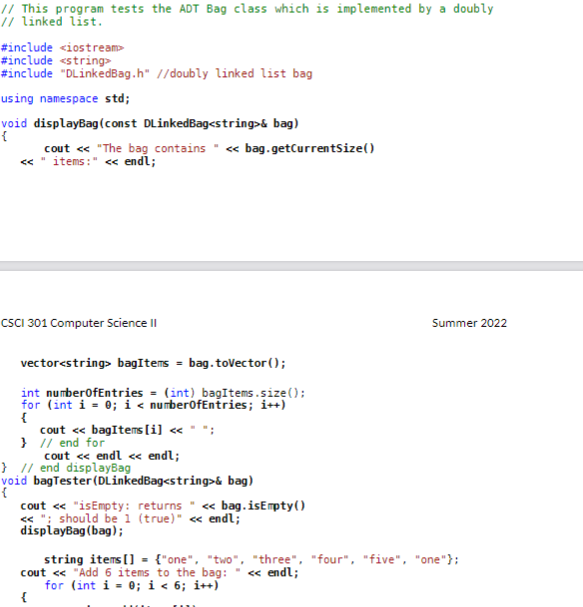
Task: Click the 'void bagTester' function signature
Action: click(x=127, y=481)
